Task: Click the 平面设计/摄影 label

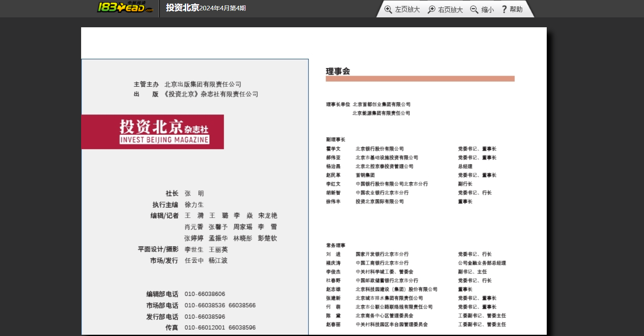Action: pyautogui.click(x=158, y=249)
